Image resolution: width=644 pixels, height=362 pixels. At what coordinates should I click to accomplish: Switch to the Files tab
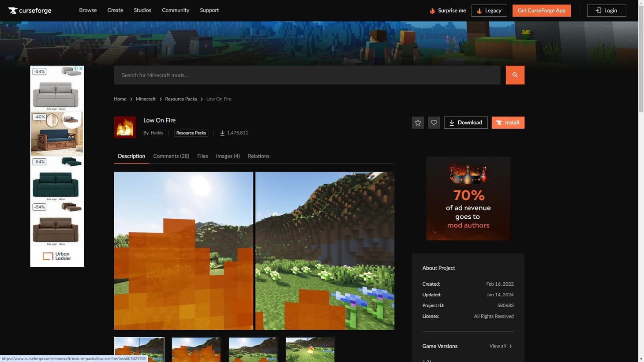point(202,156)
